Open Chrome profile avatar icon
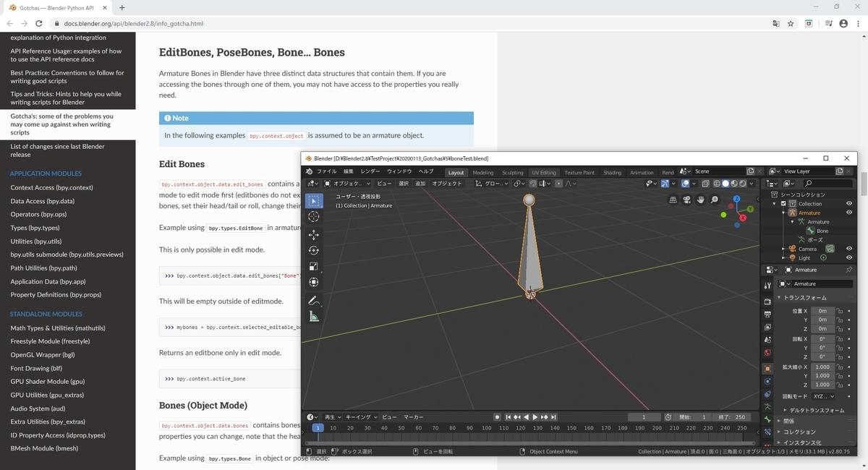Image resolution: width=868 pixels, height=470 pixels. (x=843, y=23)
